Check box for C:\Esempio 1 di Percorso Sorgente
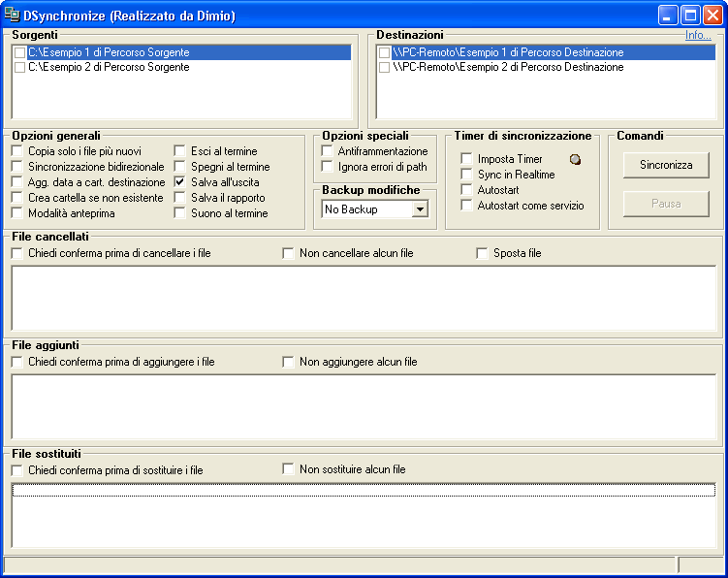728x578 pixels. point(20,52)
